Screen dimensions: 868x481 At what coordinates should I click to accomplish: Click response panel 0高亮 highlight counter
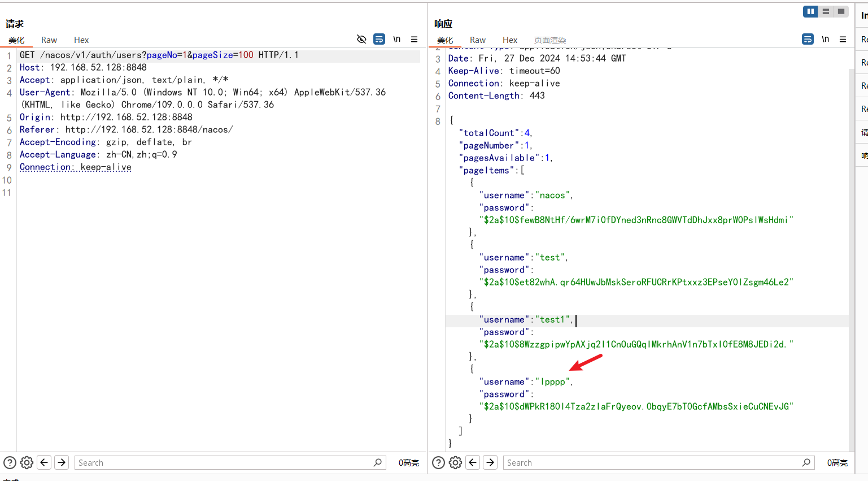(838, 462)
